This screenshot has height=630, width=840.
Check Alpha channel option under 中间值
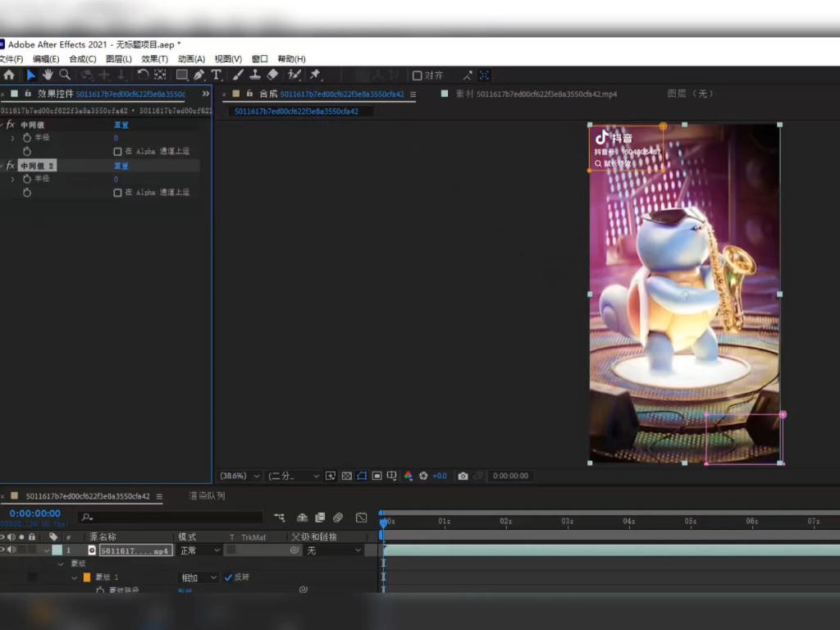tap(117, 152)
